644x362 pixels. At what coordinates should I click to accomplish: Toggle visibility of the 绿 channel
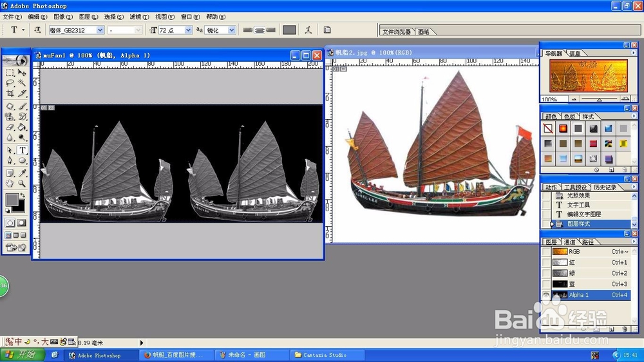(x=546, y=273)
